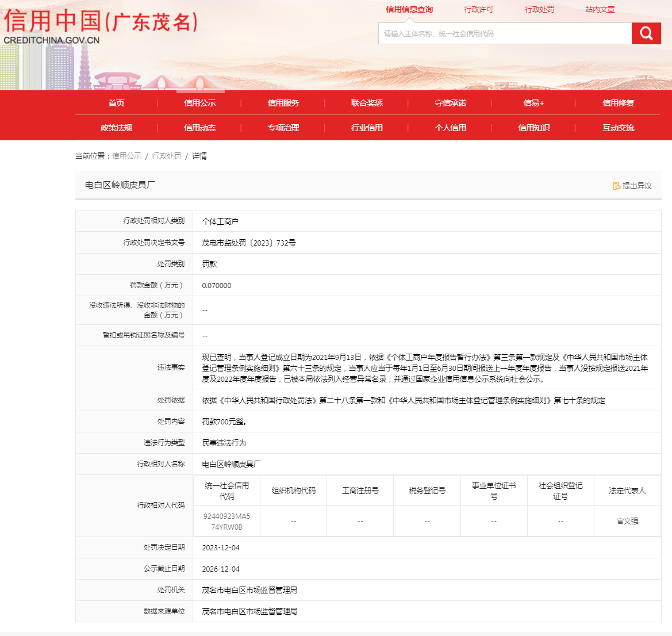Open the 信易+ menu item

533,103
